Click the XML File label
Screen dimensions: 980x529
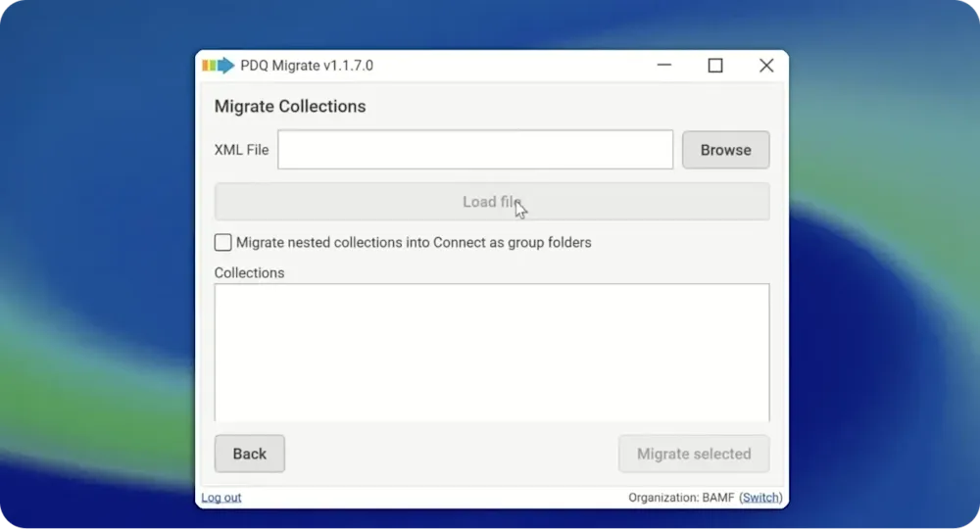point(241,150)
